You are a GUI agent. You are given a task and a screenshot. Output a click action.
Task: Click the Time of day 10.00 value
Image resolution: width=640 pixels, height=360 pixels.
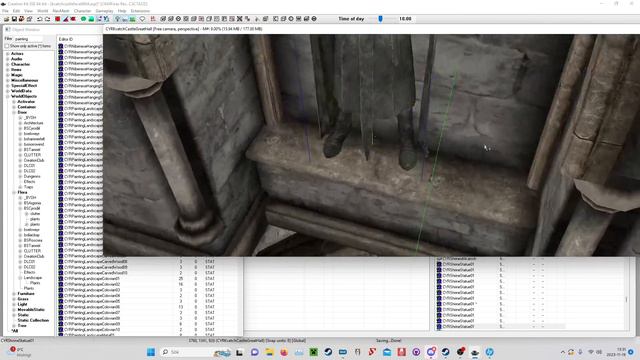405,19
